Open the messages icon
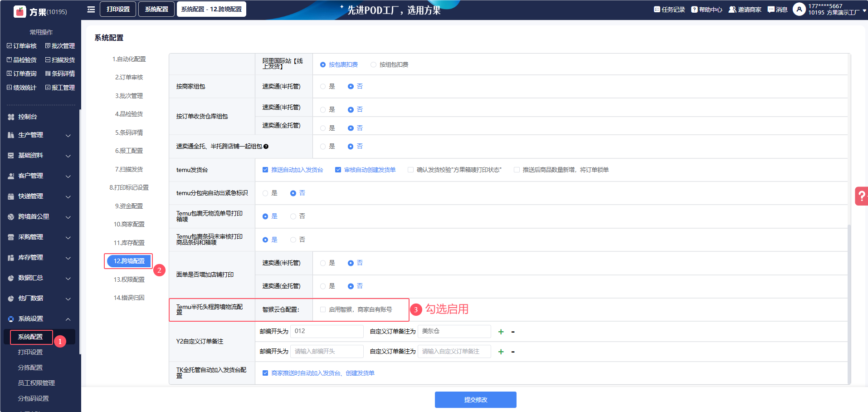This screenshot has width=868, height=412. click(x=771, y=10)
